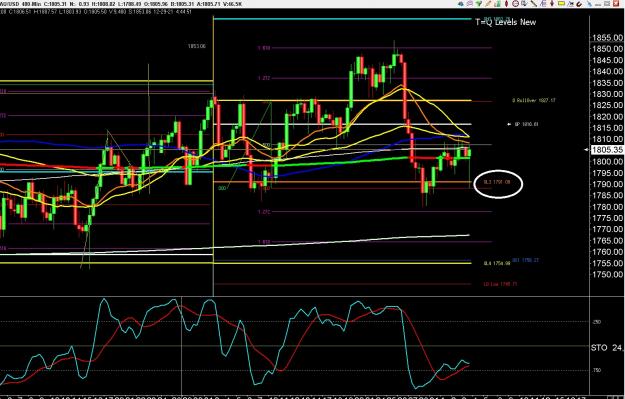625x399 pixels.
Task: Click the orange level label inside the white oval
Action: [497, 182]
